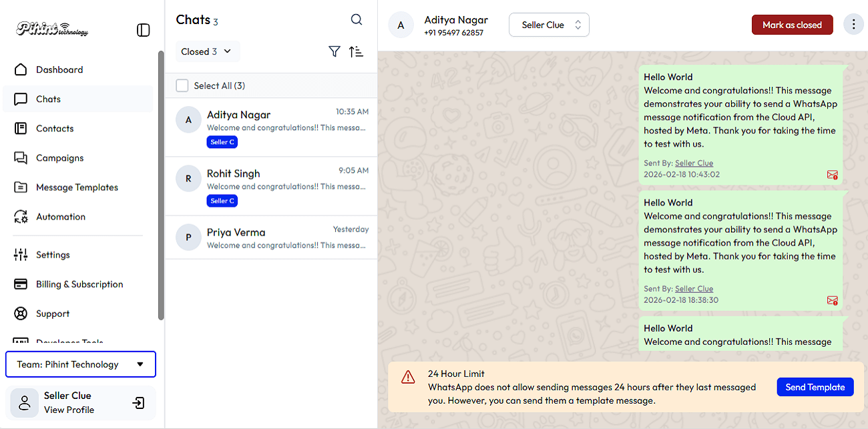Open the chat filter funnel icon
Viewport: 868px width, 429px height.
tap(335, 51)
